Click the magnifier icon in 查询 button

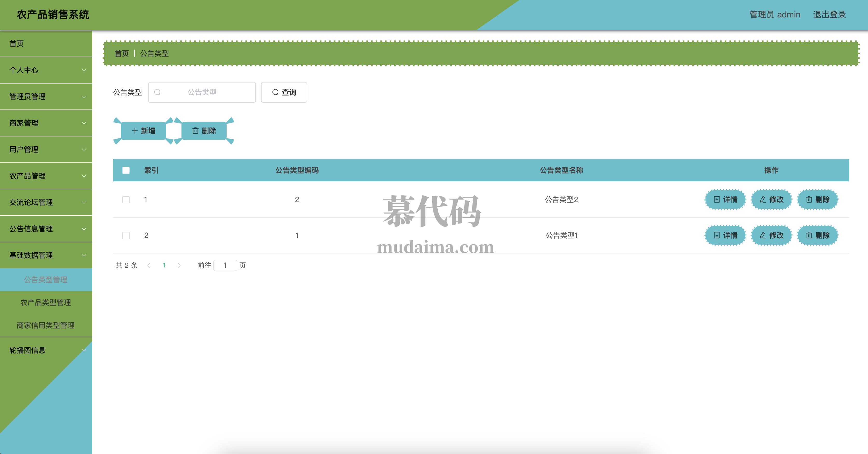pyautogui.click(x=275, y=92)
